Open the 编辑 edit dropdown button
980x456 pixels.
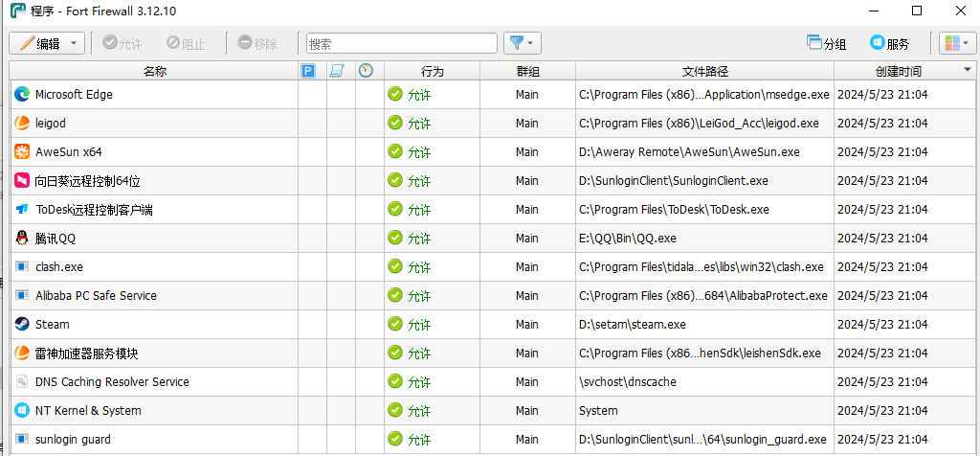tap(47, 43)
